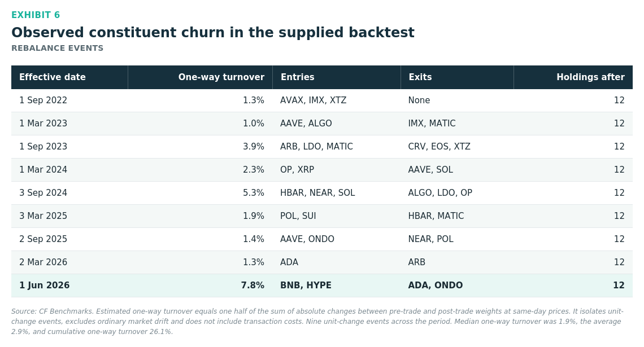Viewport: 644px width, 347px height.
Task: Click the 3.9% turnover value
Action: (254, 147)
